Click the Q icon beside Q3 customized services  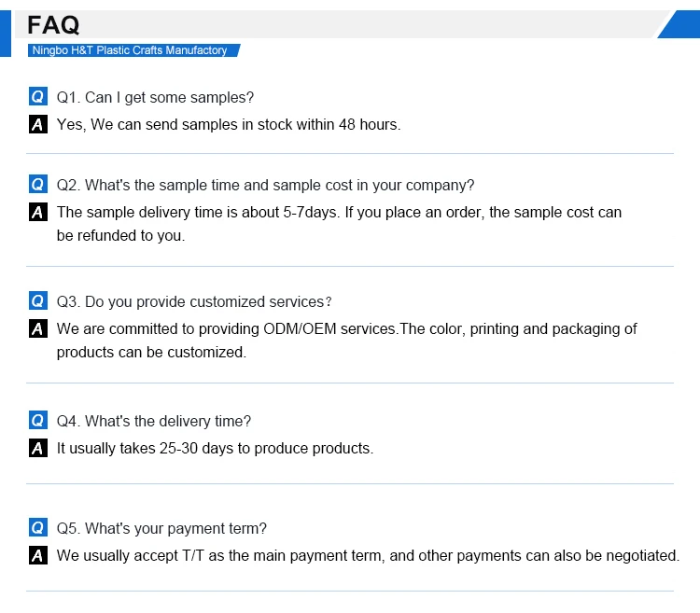tap(37, 301)
